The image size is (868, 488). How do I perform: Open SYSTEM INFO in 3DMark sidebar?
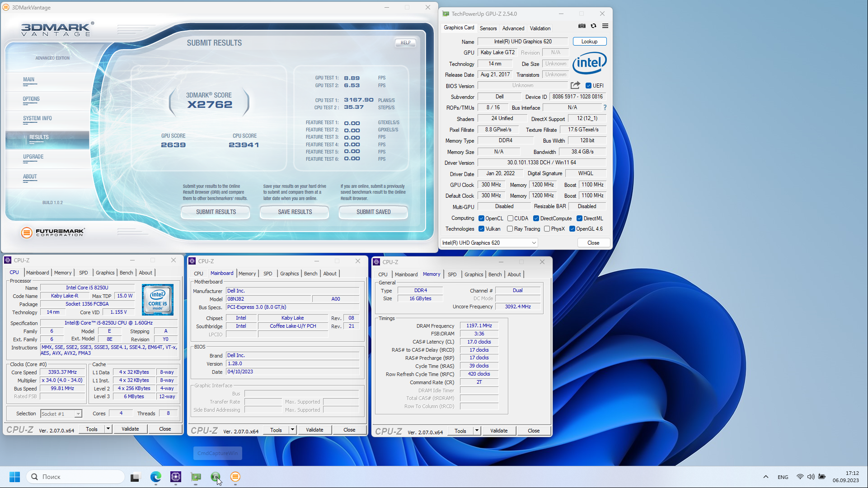(x=38, y=118)
